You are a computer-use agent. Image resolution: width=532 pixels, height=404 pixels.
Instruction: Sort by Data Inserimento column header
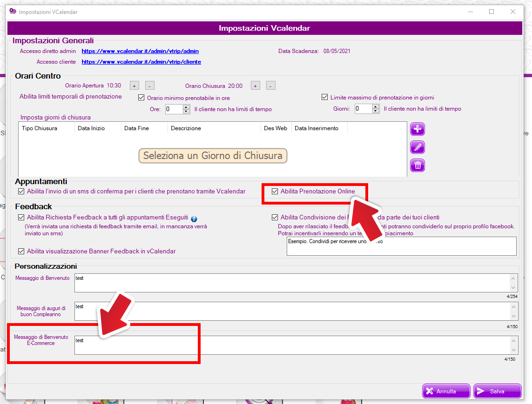click(319, 128)
